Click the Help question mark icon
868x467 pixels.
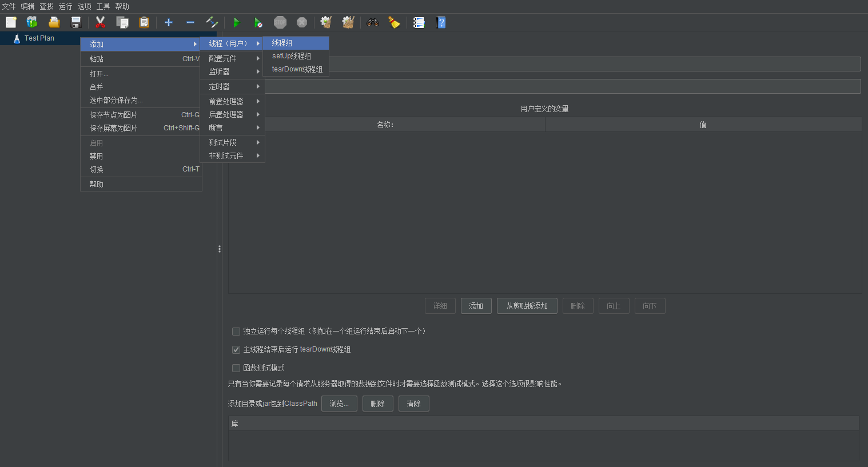tap(441, 22)
